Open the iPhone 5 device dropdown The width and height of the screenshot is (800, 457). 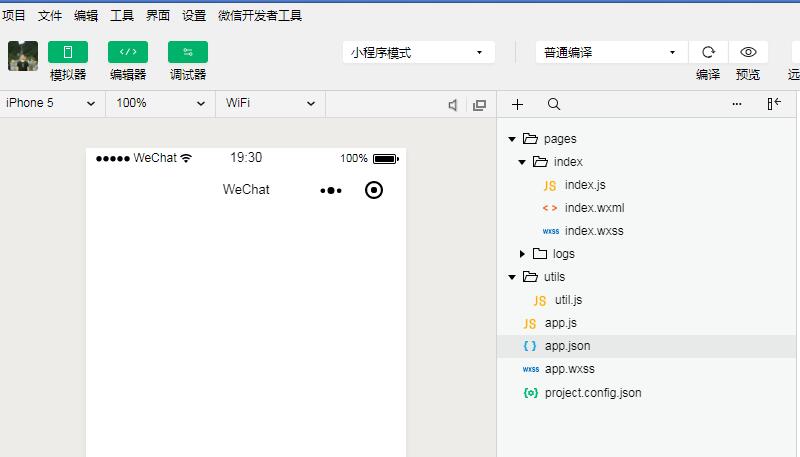click(52, 104)
